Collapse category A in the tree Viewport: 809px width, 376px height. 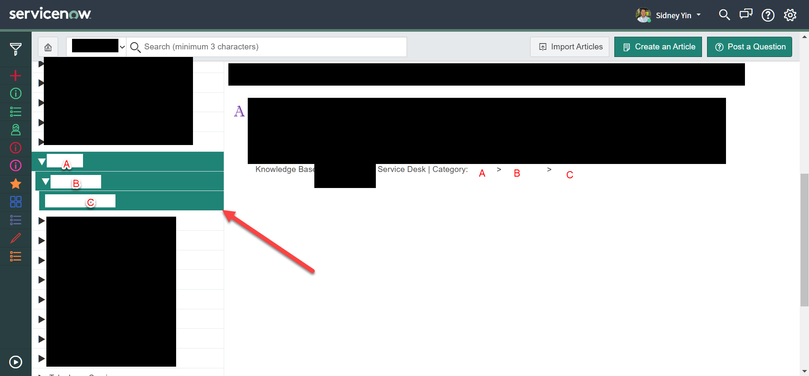point(42,162)
